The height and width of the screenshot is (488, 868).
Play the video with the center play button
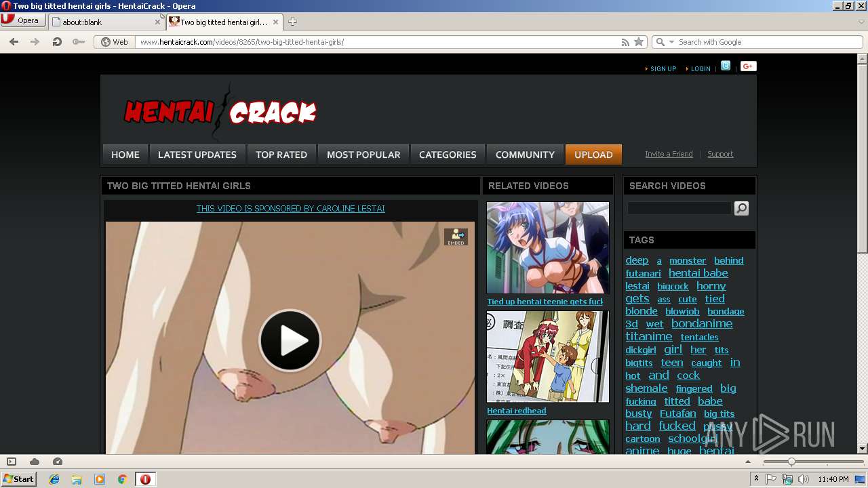(290, 340)
